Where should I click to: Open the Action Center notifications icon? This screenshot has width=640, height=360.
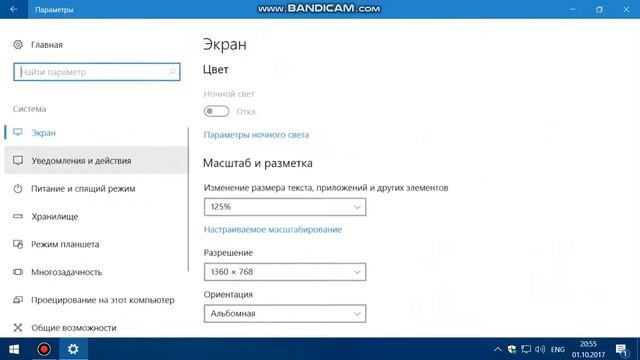pos(622,350)
